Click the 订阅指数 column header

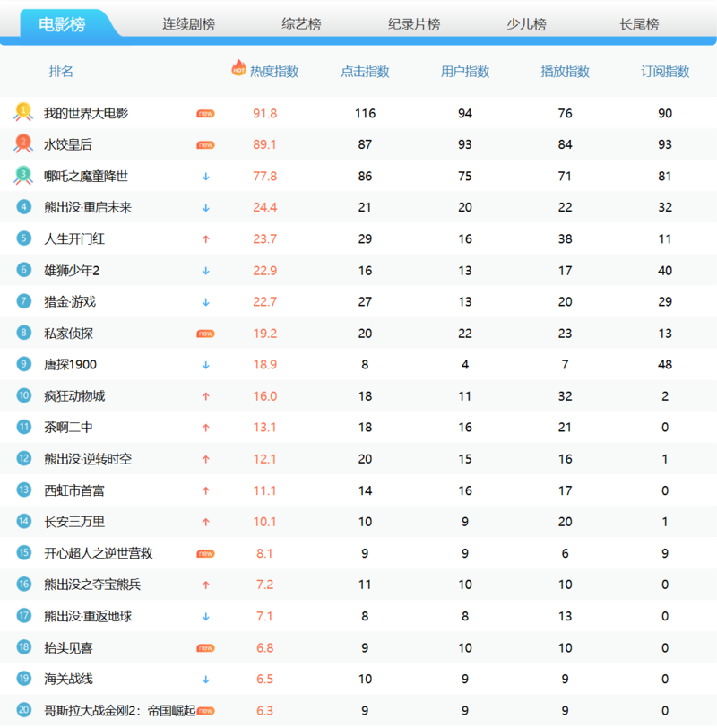pos(665,72)
